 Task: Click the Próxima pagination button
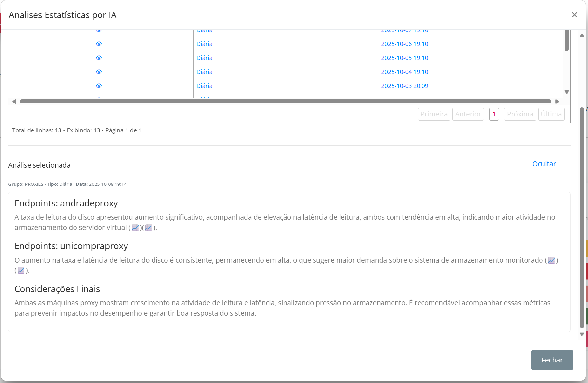[x=520, y=114]
